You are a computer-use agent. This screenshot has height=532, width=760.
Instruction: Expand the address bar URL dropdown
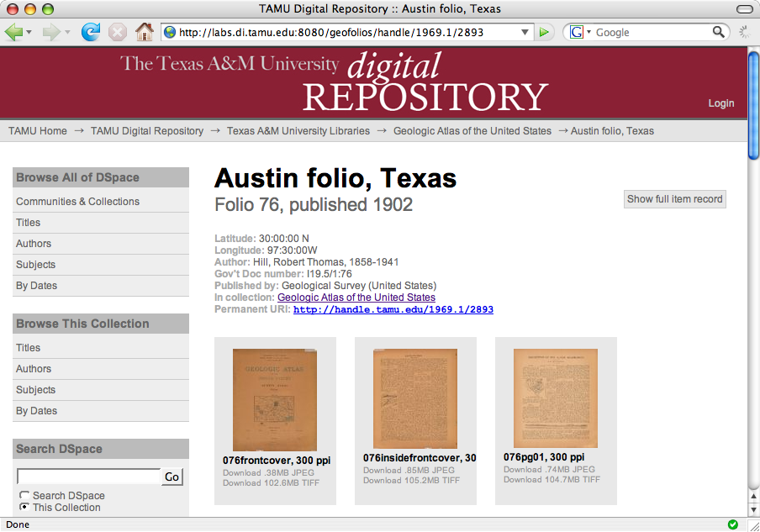pyautogui.click(x=525, y=33)
